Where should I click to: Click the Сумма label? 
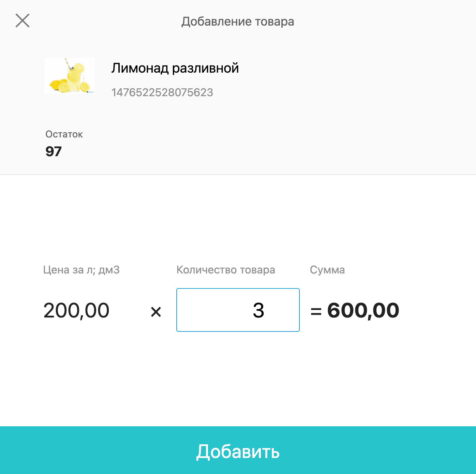(x=327, y=270)
